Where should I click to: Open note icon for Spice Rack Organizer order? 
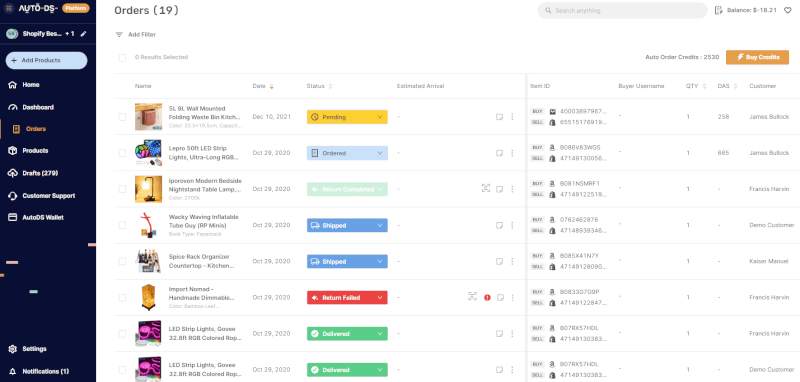coord(499,262)
